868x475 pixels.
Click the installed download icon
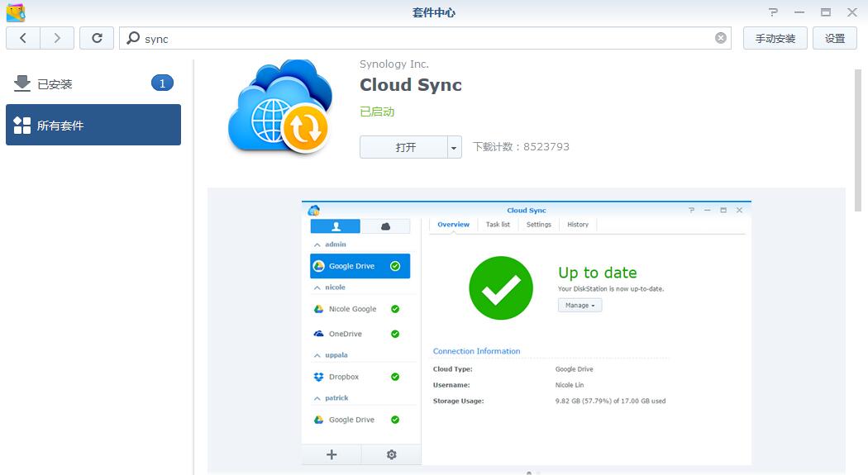pos(22,83)
